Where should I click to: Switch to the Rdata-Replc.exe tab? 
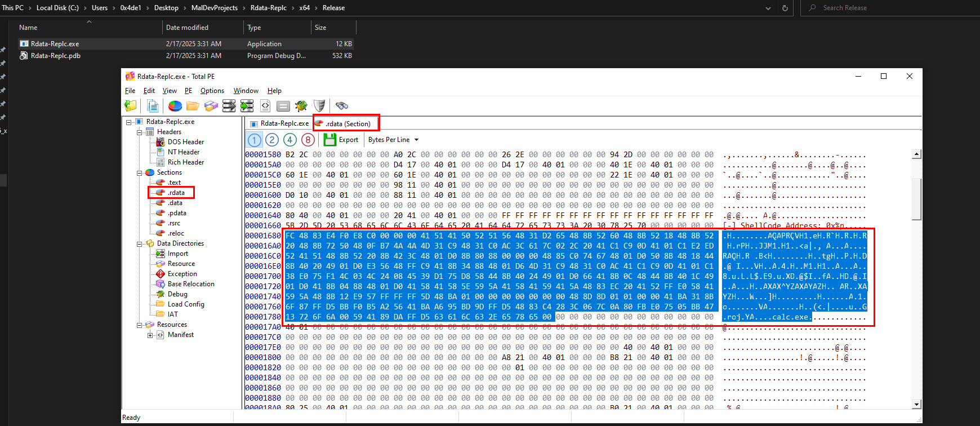pyautogui.click(x=279, y=123)
